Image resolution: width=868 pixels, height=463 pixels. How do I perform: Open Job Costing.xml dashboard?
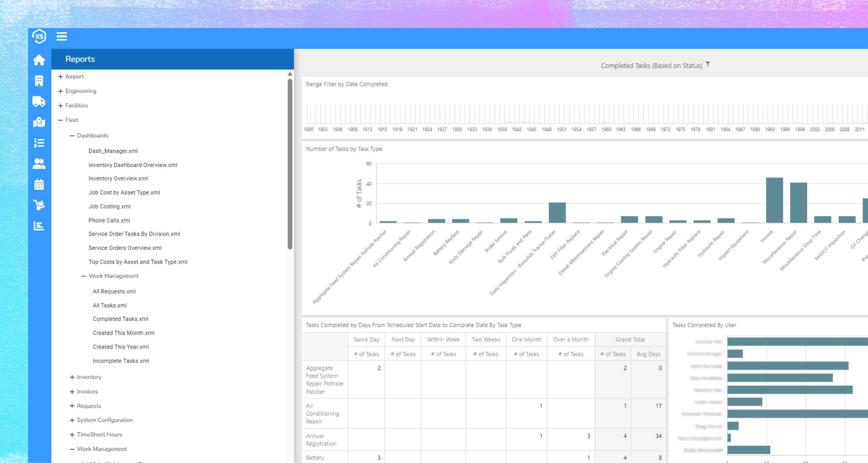109,206
